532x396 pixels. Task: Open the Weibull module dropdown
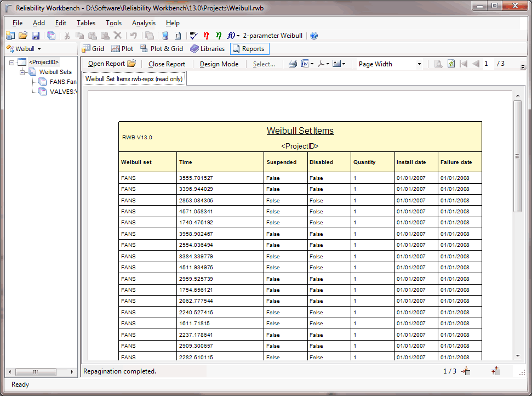[x=24, y=49]
